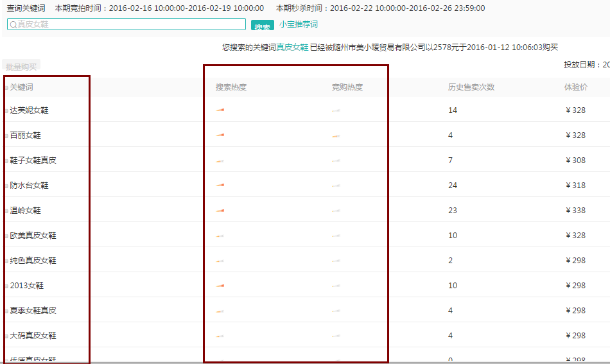The image size is (610, 364).
Task: Click the highlighted 真皮女鞋 keyword link
Action: point(292,48)
